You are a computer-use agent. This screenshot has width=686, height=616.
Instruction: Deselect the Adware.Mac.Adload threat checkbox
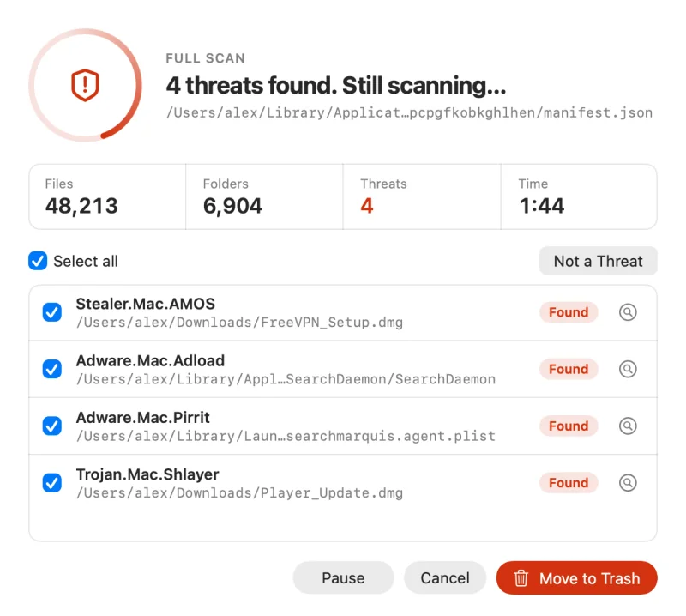pos(52,369)
